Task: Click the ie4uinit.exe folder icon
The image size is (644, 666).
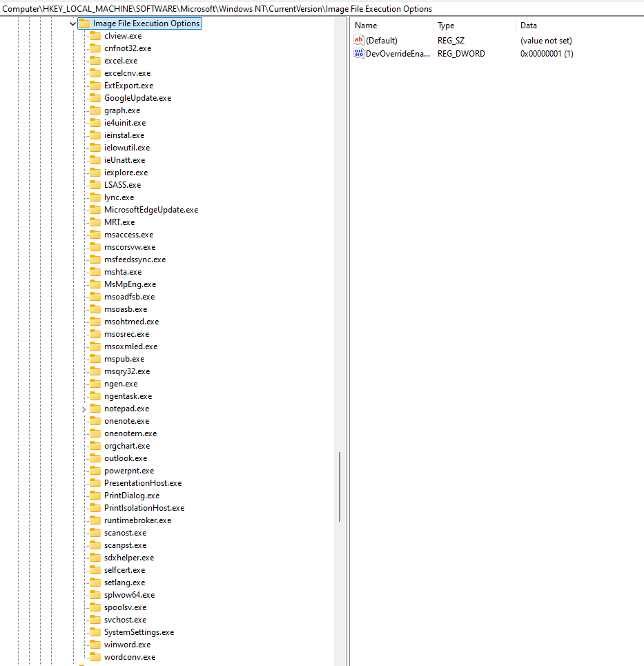Action: [x=95, y=123]
